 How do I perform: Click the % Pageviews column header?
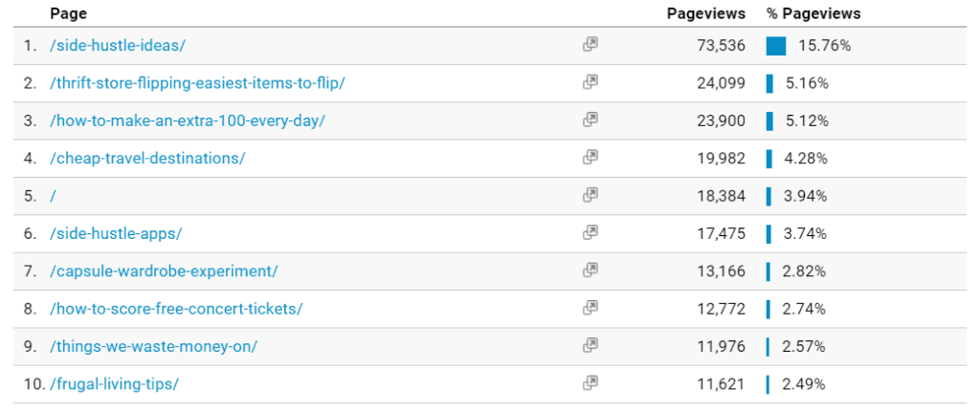(813, 13)
